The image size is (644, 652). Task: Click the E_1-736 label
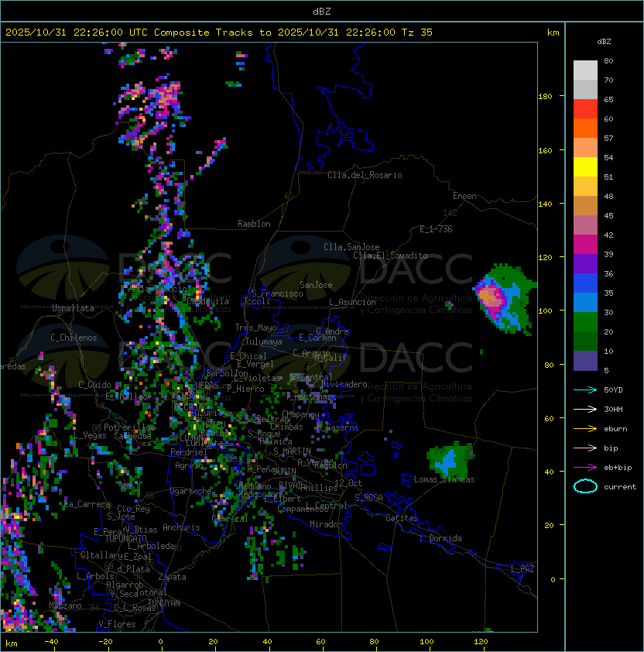click(436, 229)
